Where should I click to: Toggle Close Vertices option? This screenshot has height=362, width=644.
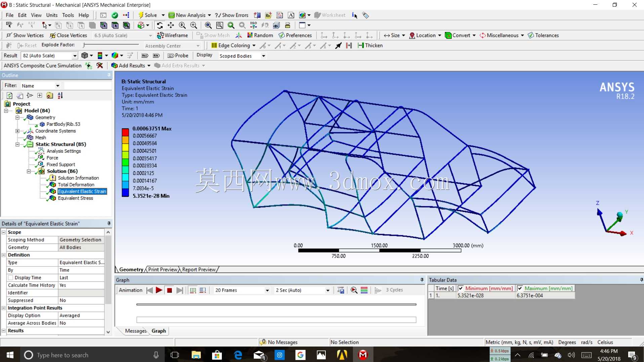click(x=68, y=35)
